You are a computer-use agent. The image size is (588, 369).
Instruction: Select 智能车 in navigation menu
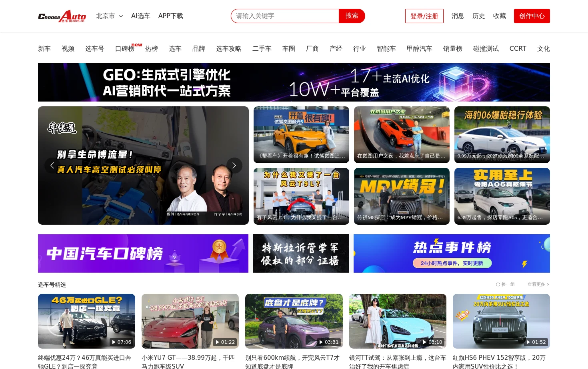(x=386, y=49)
